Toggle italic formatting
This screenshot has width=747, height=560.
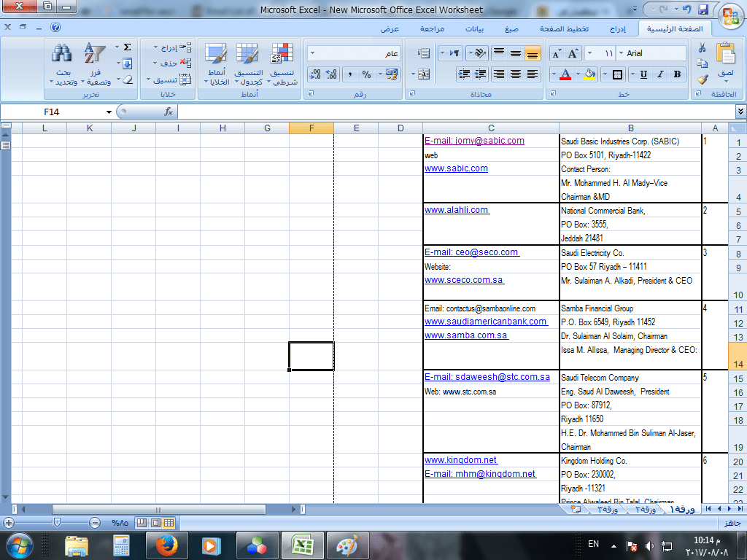[660, 74]
